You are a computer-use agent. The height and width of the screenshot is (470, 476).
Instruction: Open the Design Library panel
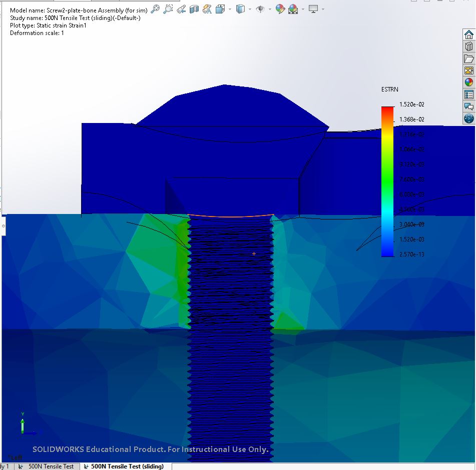(x=469, y=46)
